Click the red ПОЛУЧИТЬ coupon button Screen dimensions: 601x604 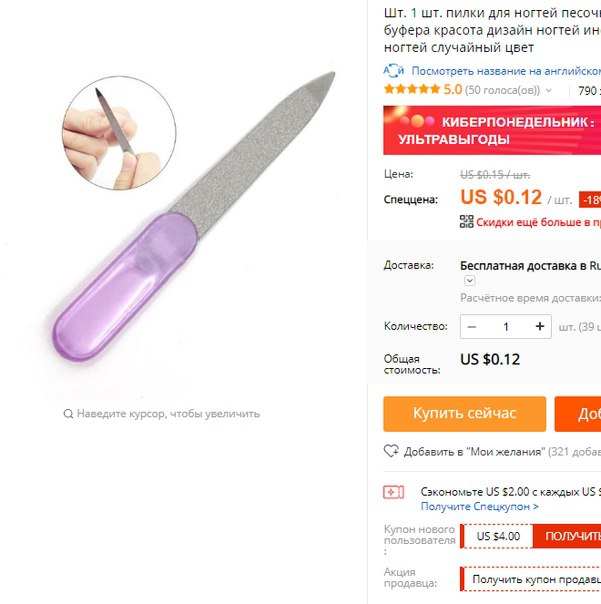coord(567,536)
